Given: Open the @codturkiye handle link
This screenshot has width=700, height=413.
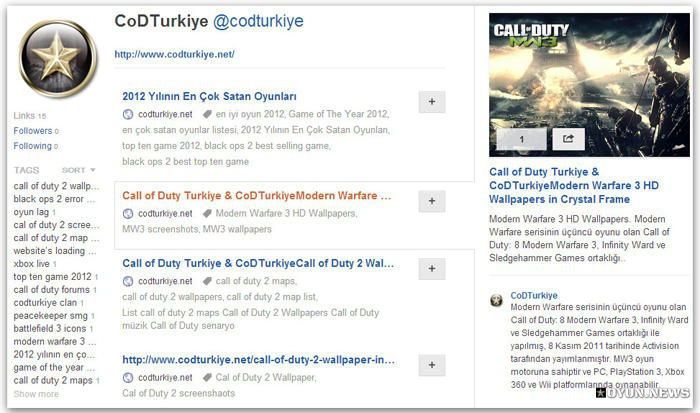Looking at the screenshot, I should pos(258,21).
